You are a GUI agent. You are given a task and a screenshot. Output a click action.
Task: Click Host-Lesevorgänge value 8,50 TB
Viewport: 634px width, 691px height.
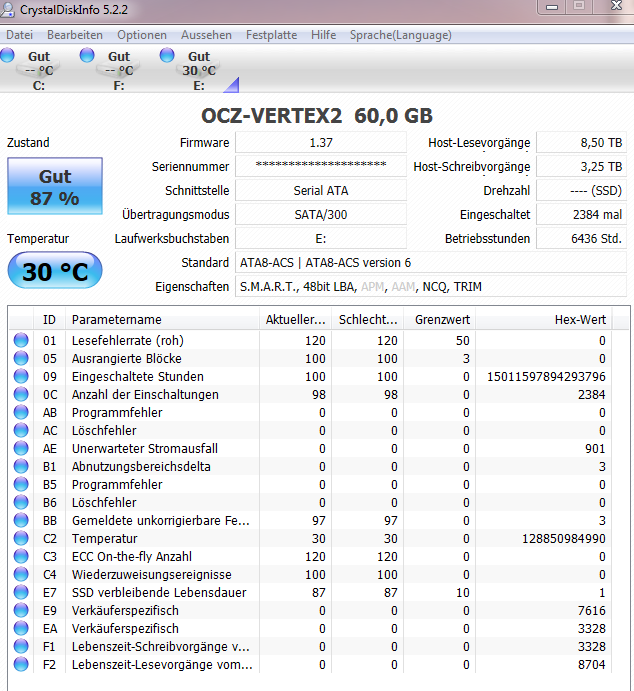point(582,143)
